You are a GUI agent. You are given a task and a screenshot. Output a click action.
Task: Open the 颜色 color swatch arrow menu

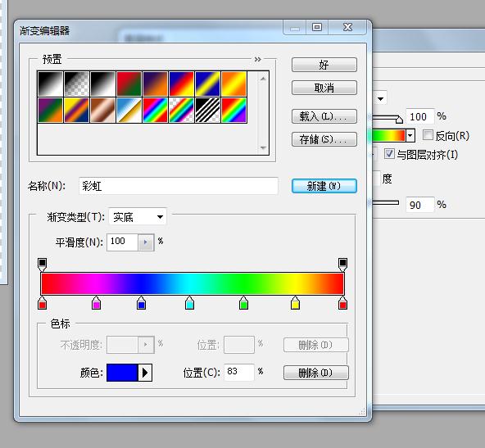(x=145, y=373)
